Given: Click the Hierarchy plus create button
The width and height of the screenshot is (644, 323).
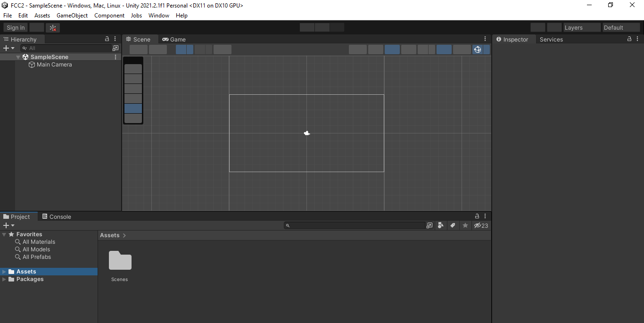Looking at the screenshot, I should (6, 48).
